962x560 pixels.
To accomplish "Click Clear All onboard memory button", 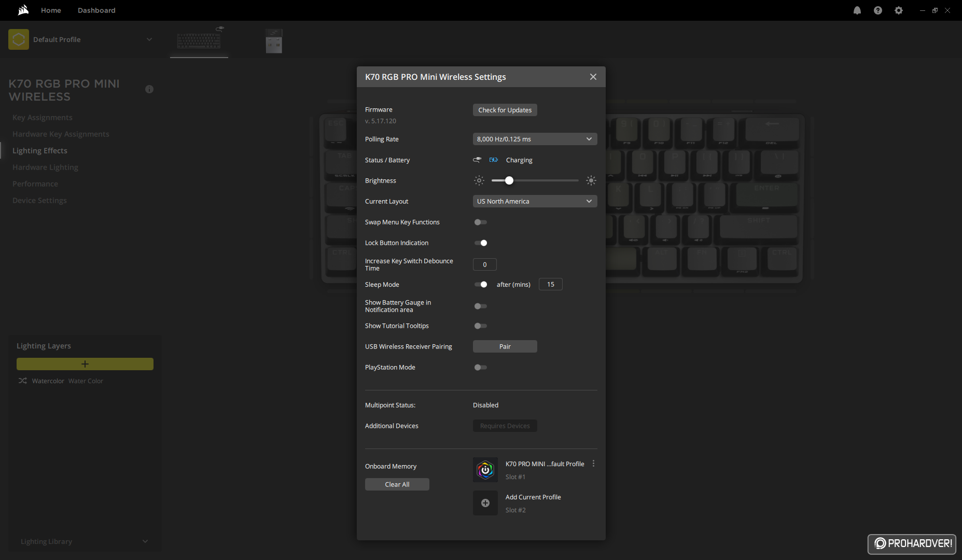I will pyautogui.click(x=397, y=484).
